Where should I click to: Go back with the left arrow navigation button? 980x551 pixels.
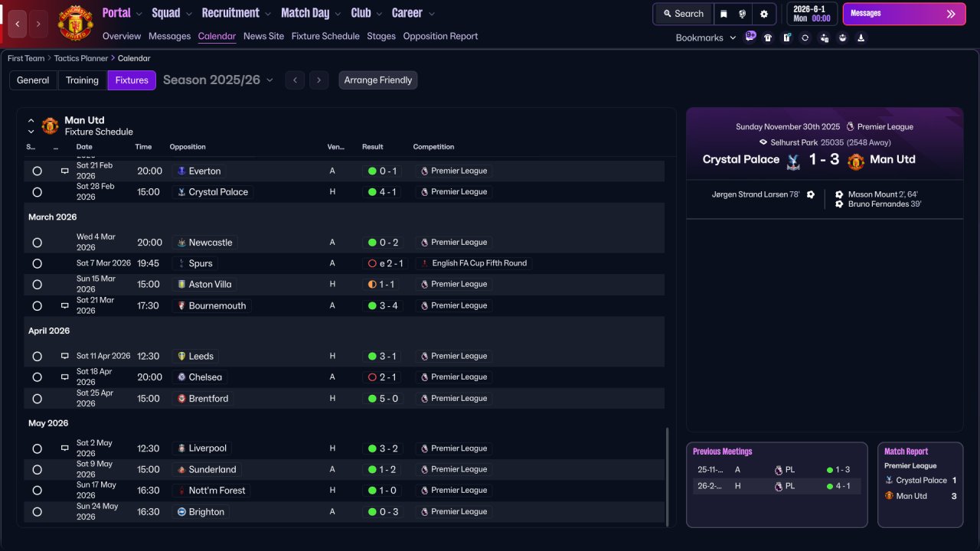tap(18, 24)
